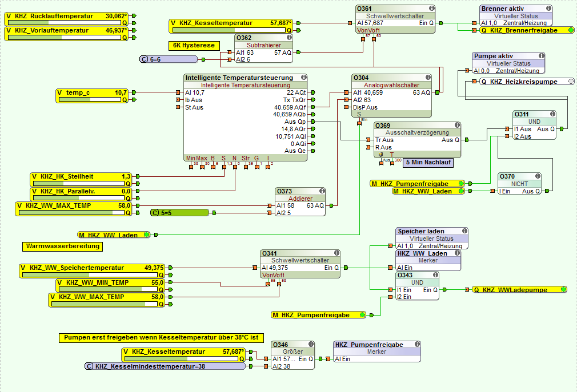577x392 pixels.
Task: Click value bar of V temp_c
Action: click(x=90, y=99)
